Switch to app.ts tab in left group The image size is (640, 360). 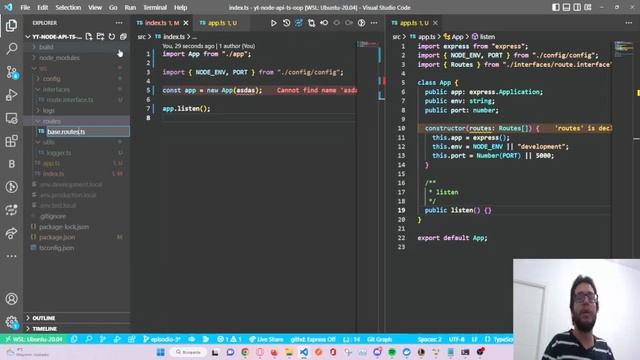[x=222, y=23]
